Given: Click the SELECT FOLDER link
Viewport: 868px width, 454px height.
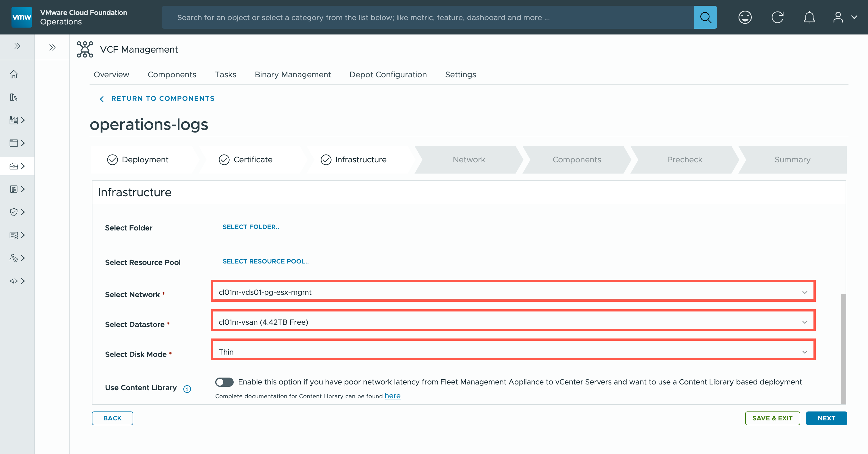Looking at the screenshot, I should [251, 227].
